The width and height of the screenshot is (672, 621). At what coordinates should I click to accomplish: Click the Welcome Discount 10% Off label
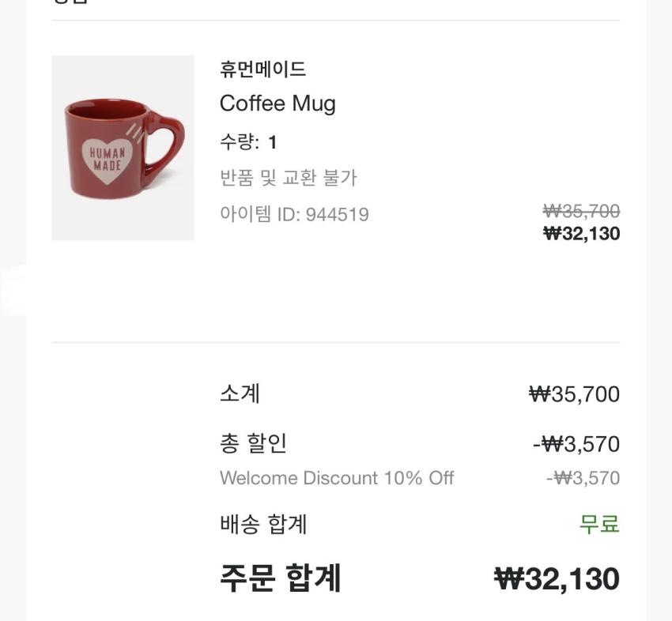tap(337, 478)
